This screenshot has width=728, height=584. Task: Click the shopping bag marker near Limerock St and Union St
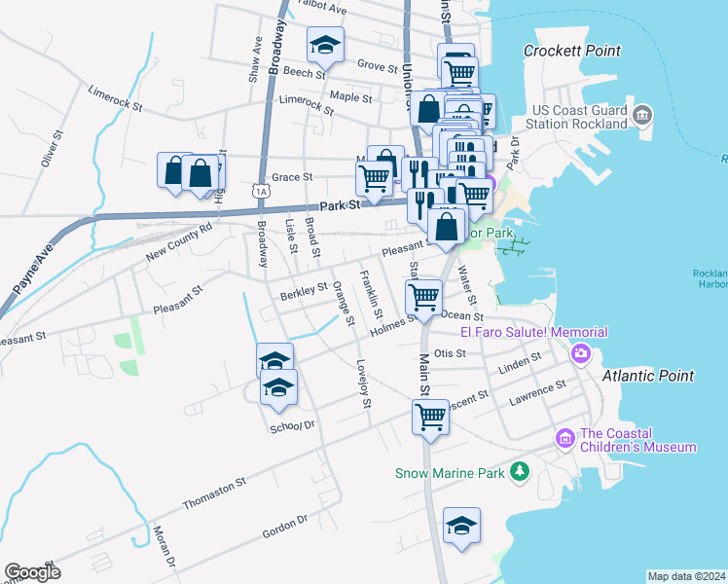(x=429, y=109)
